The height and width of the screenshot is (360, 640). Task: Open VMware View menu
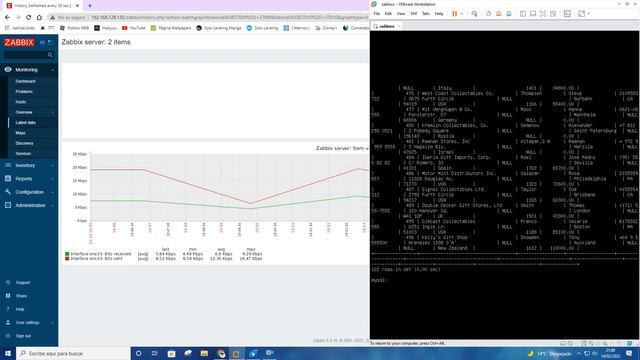click(x=401, y=13)
